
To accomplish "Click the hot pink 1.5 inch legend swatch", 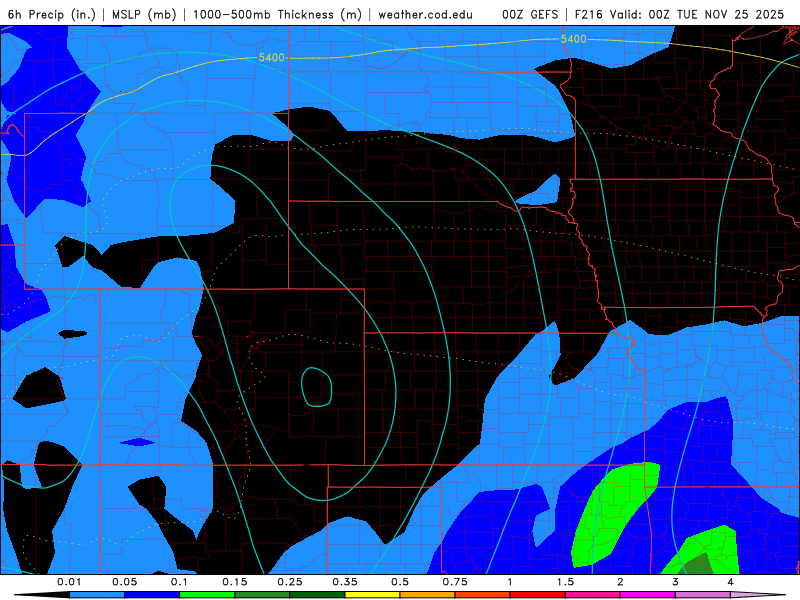I will point(593,595).
